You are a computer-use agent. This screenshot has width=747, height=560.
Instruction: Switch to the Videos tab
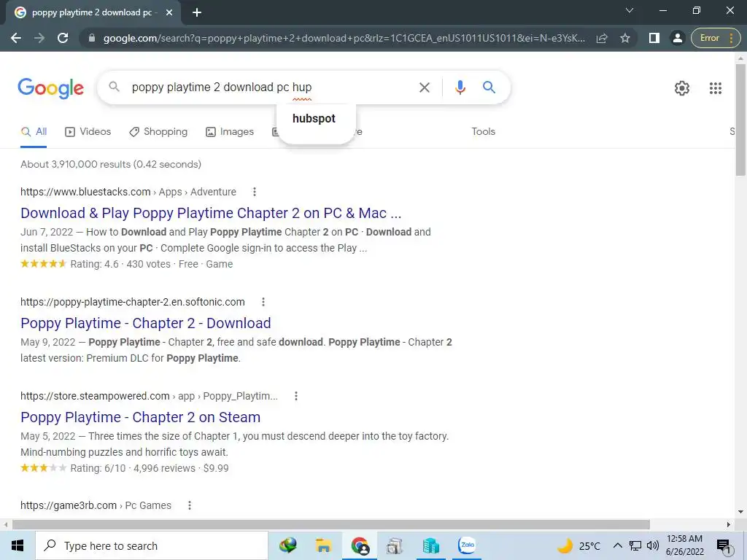[x=88, y=132]
